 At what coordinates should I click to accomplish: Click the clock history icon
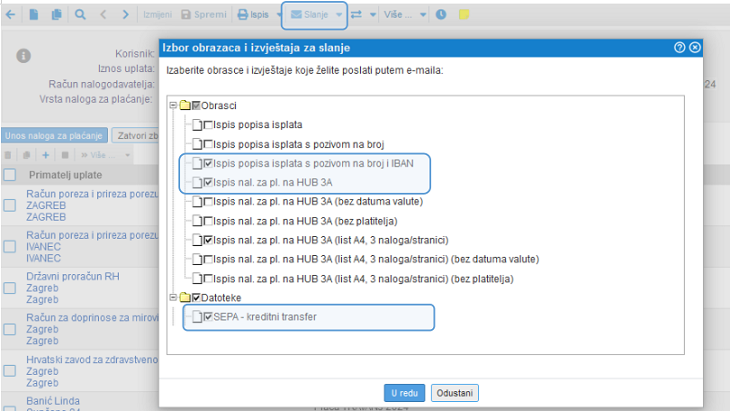point(441,15)
